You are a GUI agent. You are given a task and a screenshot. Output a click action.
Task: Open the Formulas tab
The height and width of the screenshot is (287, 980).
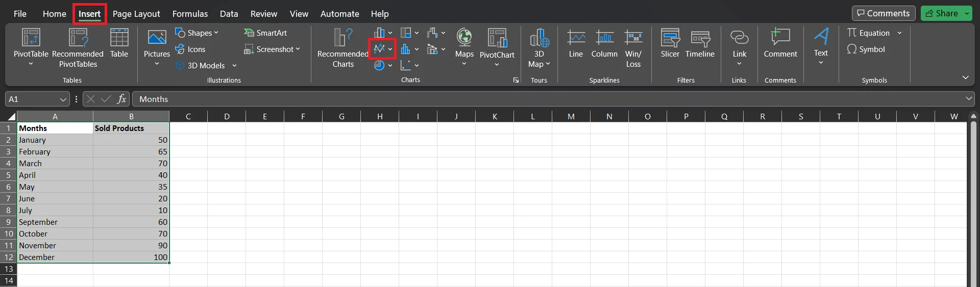click(x=190, y=14)
